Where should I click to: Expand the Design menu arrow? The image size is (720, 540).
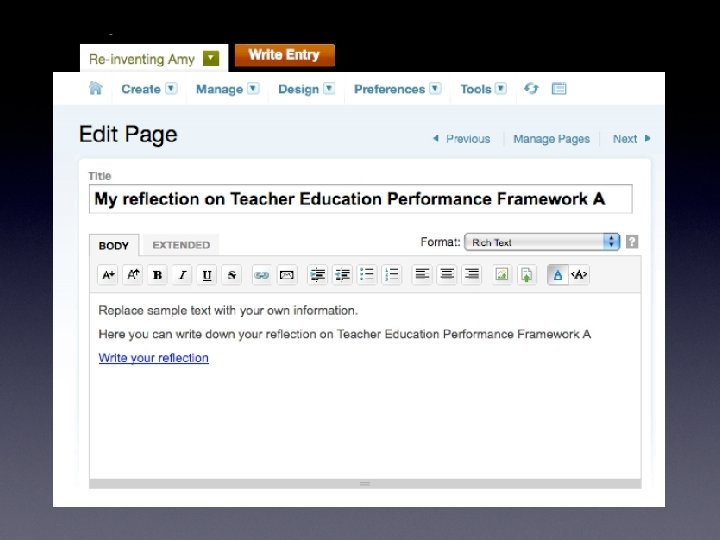pos(329,88)
